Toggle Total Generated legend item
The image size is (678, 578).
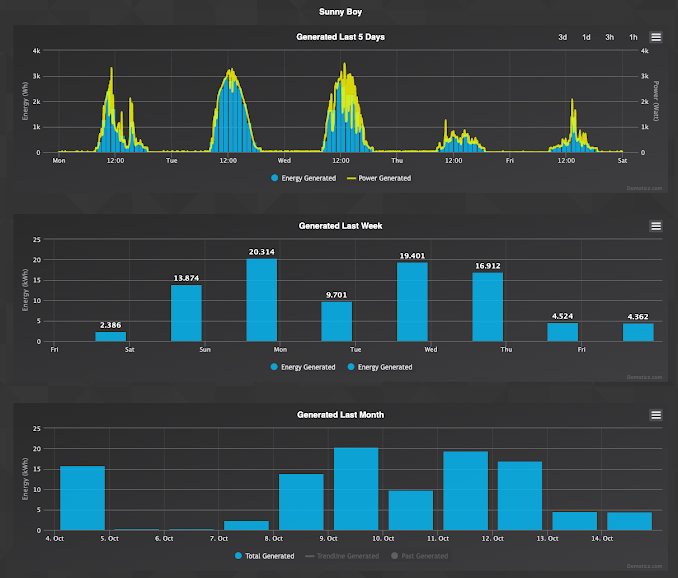[x=265, y=556]
